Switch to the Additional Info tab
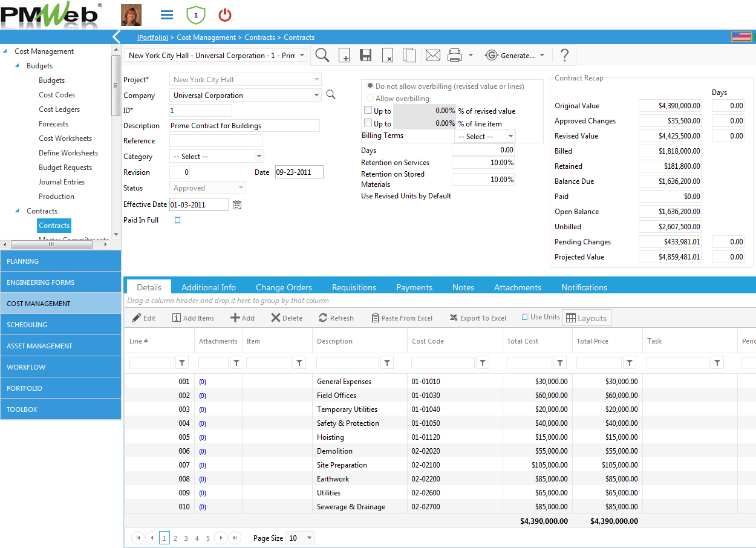 209,287
